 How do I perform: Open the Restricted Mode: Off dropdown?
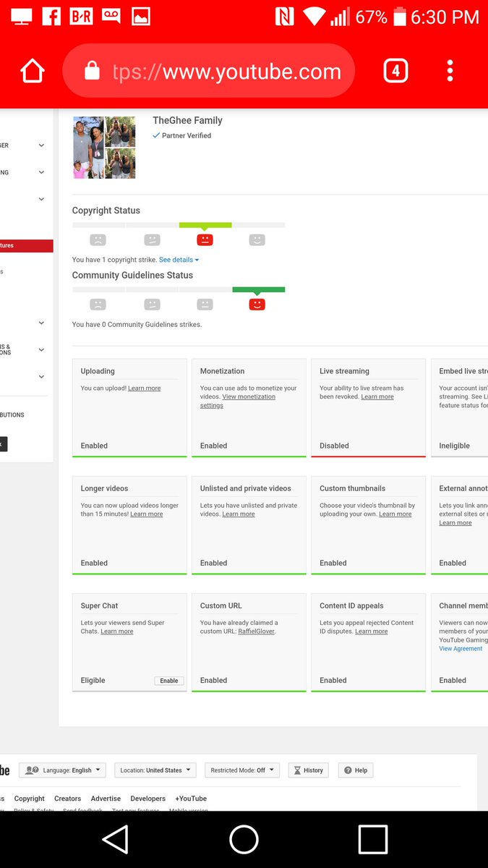pos(242,770)
